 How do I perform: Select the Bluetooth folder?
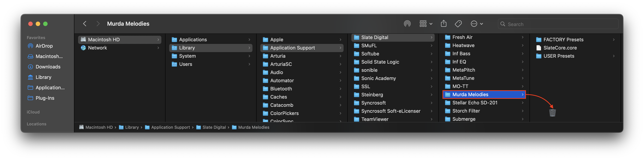pos(302,89)
